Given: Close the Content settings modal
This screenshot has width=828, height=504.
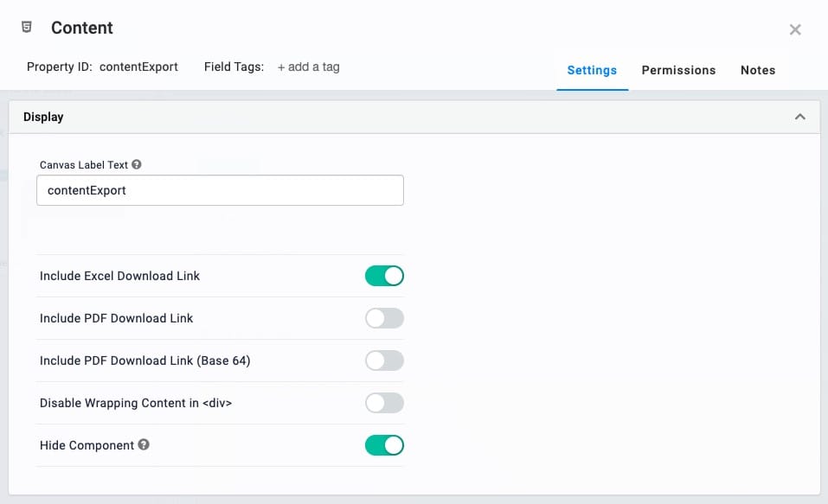Looking at the screenshot, I should [795, 29].
